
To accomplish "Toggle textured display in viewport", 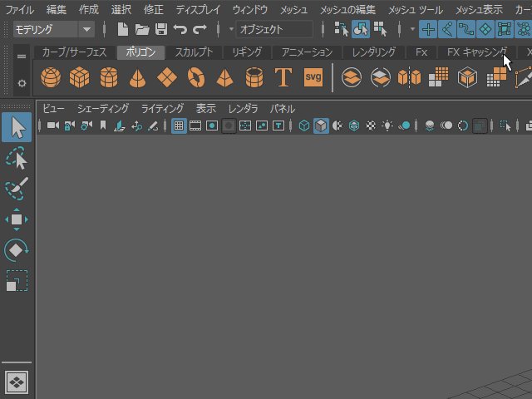I will [371, 126].
